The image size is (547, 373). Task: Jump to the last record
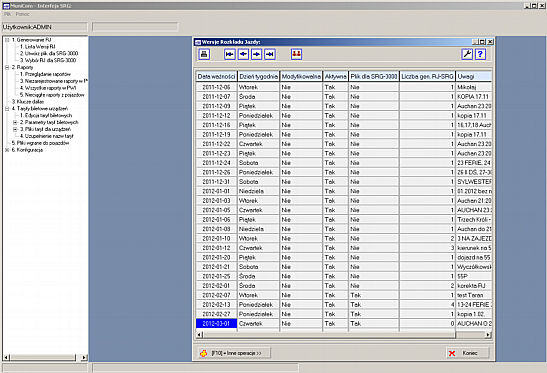270,54
